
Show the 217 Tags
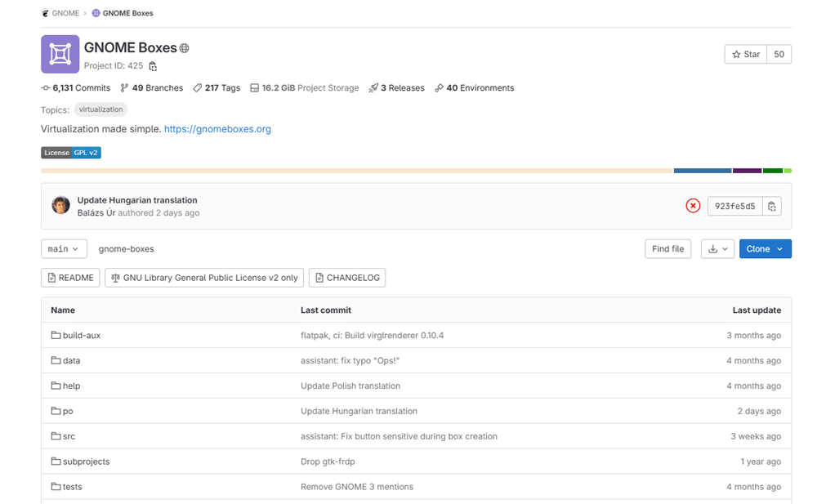pos(217,88)
